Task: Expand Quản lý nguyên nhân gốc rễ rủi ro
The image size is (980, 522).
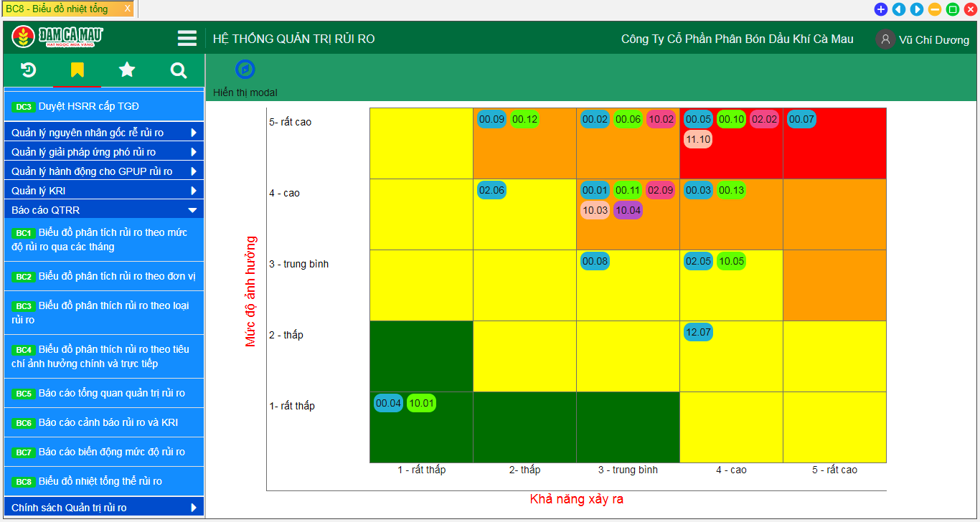Action: [x=104, y=133]
